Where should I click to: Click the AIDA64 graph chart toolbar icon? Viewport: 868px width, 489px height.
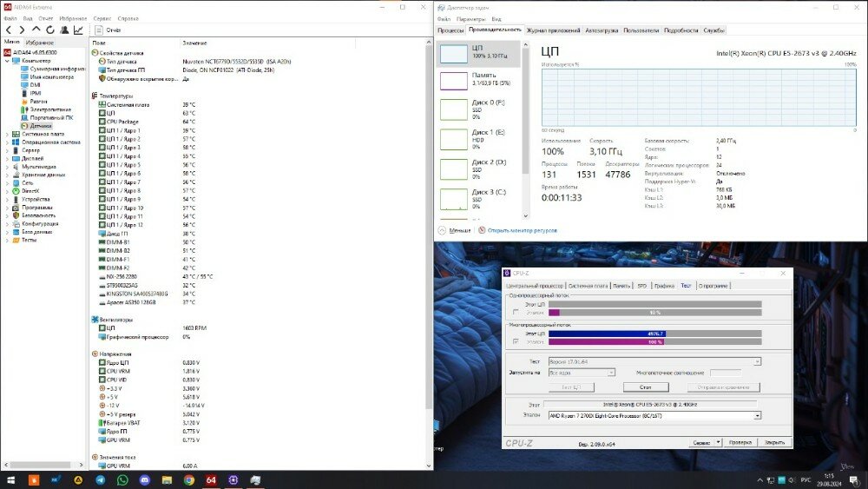[78, 30]
